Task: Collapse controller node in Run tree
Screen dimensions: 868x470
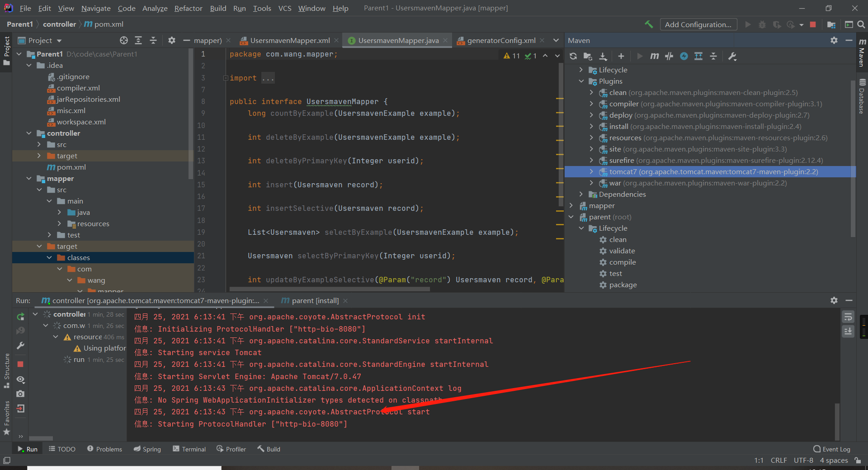Action: (x=35, y=314)
